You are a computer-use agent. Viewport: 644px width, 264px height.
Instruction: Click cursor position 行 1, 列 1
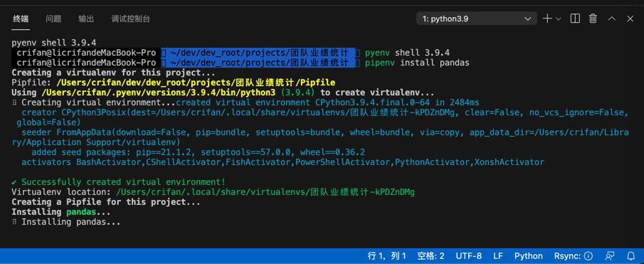(387, 256)
